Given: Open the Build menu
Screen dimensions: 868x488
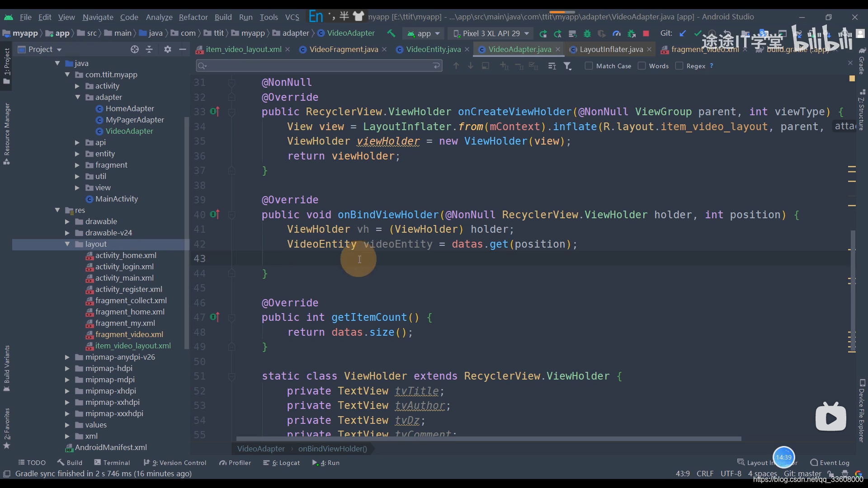Looking at the screenshot, I should click(223, 17).
